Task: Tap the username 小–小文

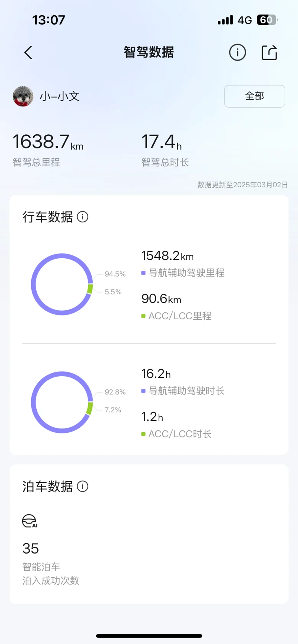Action: tap(60, 96)
